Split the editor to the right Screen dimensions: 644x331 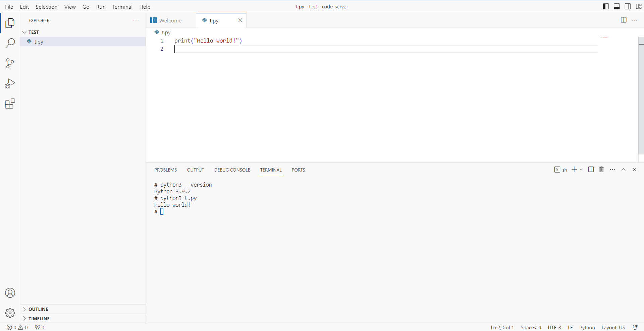click(x=624, y=20)
